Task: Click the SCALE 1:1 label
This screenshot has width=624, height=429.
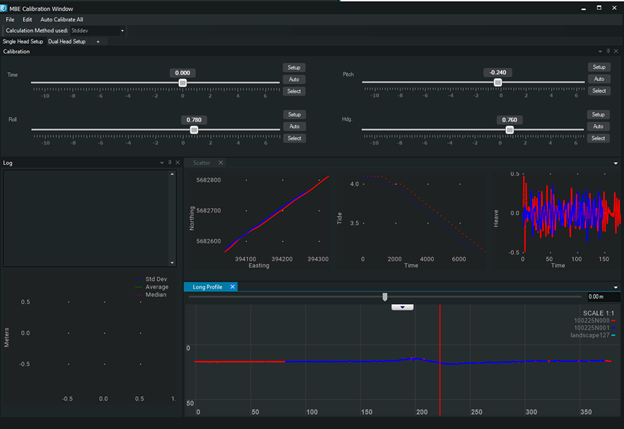Action: [599, 313]
